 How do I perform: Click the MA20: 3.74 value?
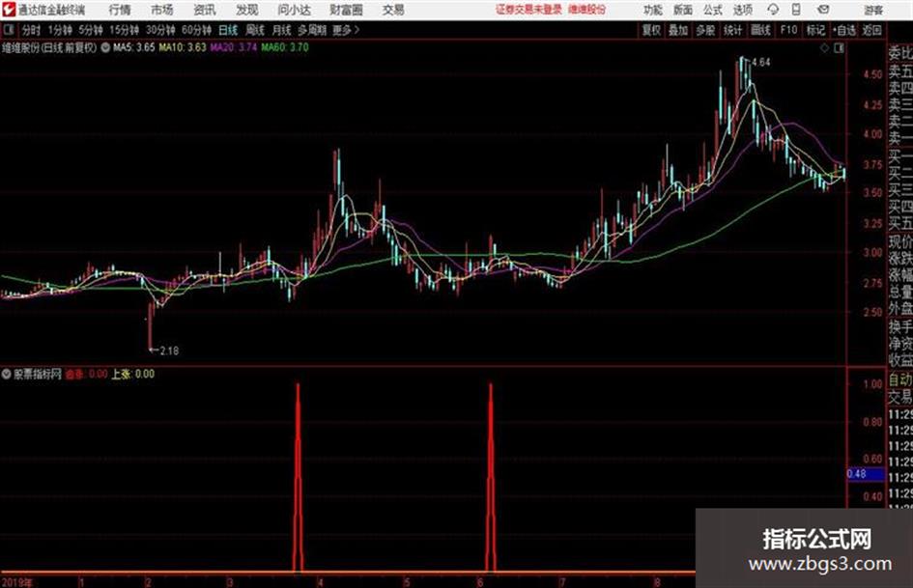[234, 47]
